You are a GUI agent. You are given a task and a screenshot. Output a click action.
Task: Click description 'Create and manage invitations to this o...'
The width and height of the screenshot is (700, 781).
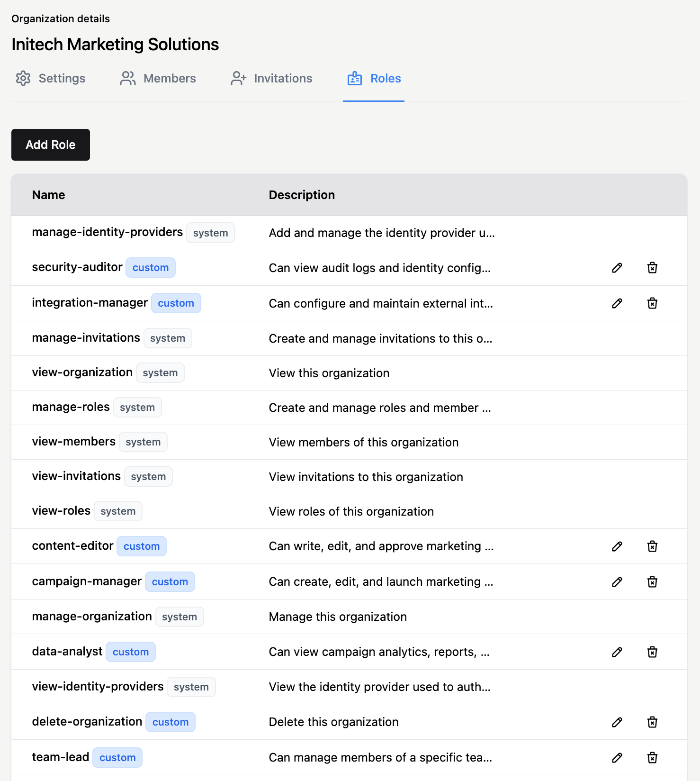coord(380,338)
